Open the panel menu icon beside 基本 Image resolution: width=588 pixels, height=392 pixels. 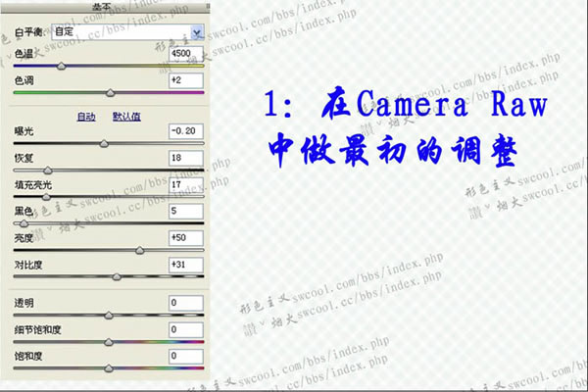click(208, 6)
